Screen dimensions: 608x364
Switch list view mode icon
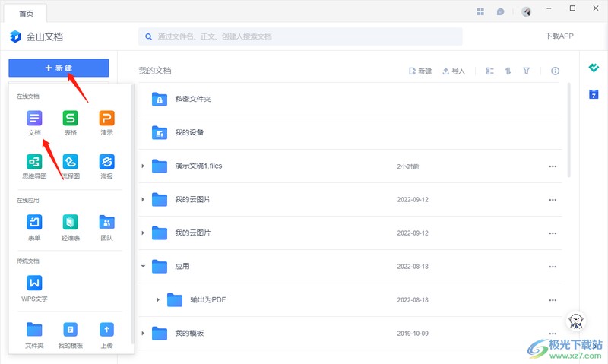[x=489, y=71]
